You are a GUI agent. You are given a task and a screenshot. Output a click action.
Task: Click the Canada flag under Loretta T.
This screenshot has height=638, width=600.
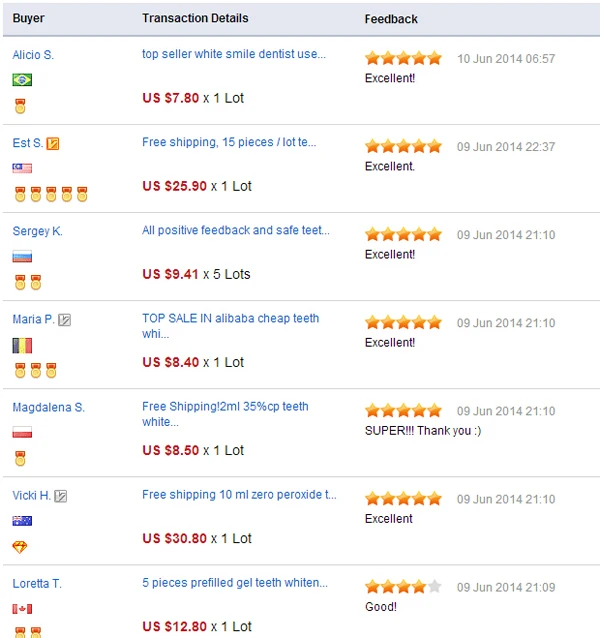(x=22, y=609)
